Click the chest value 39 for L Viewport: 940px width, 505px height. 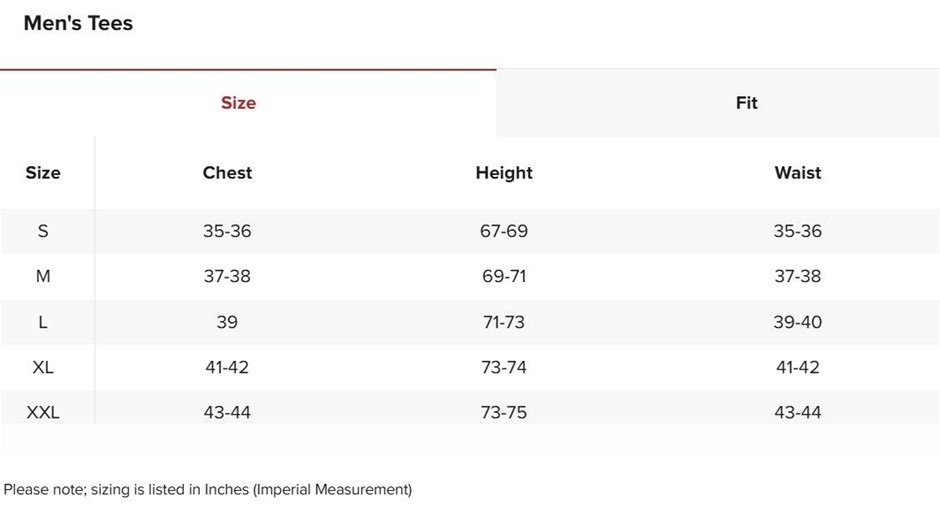227,322
